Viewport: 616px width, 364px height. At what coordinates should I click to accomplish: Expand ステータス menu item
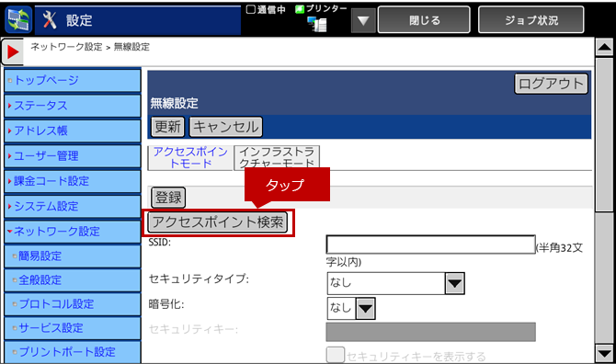(73, 106)
